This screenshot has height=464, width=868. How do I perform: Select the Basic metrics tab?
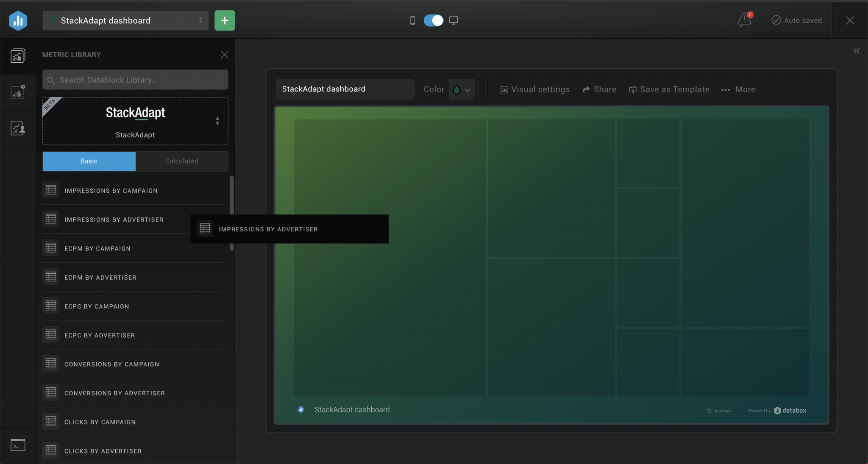click(89, 161)
